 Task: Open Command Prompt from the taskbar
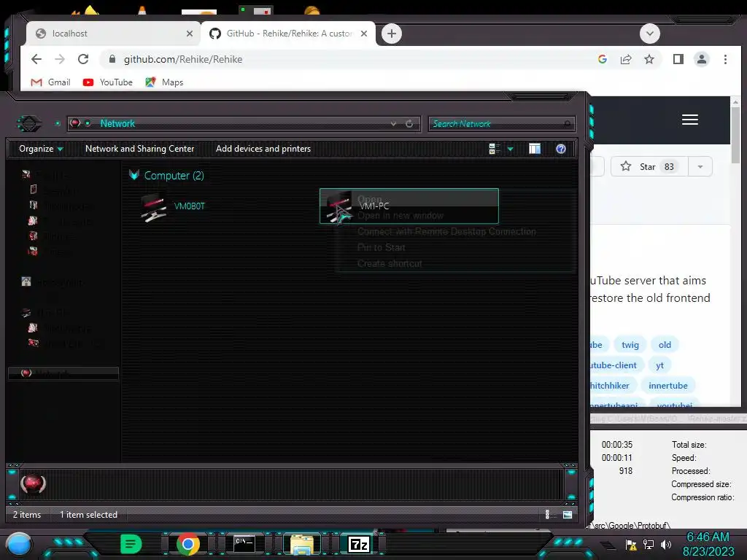click(x=244, y=544)
